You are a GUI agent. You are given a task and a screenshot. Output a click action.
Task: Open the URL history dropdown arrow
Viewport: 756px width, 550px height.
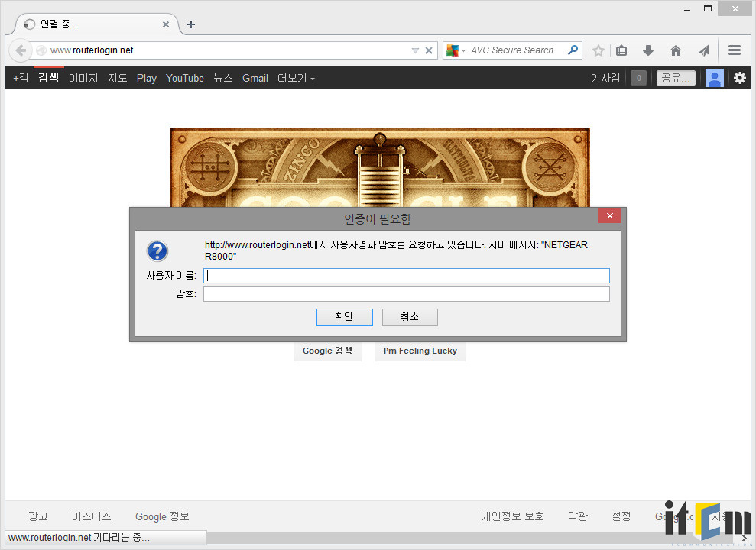click(x=415, y=50)
